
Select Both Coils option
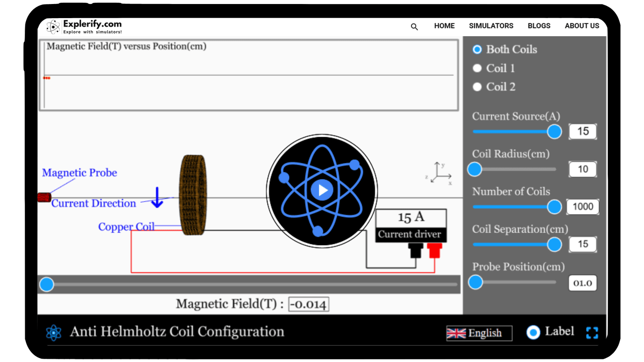point(477,49)
